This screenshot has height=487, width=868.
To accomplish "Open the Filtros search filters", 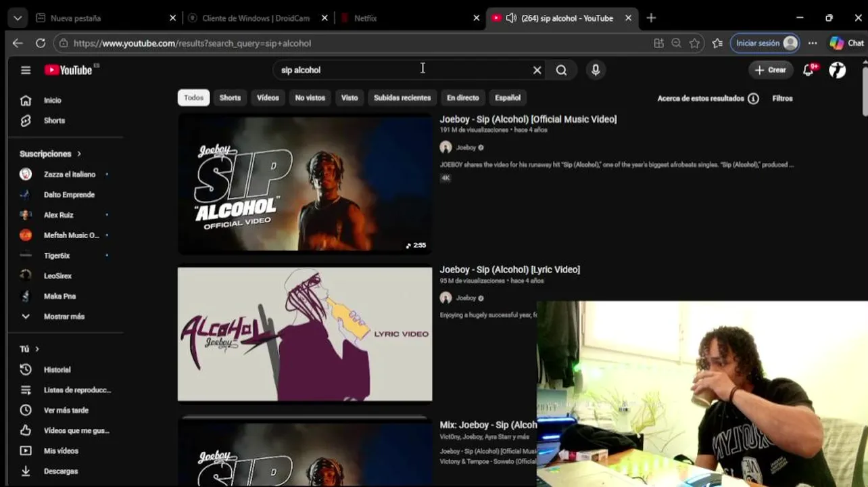I will coord(782,98).
